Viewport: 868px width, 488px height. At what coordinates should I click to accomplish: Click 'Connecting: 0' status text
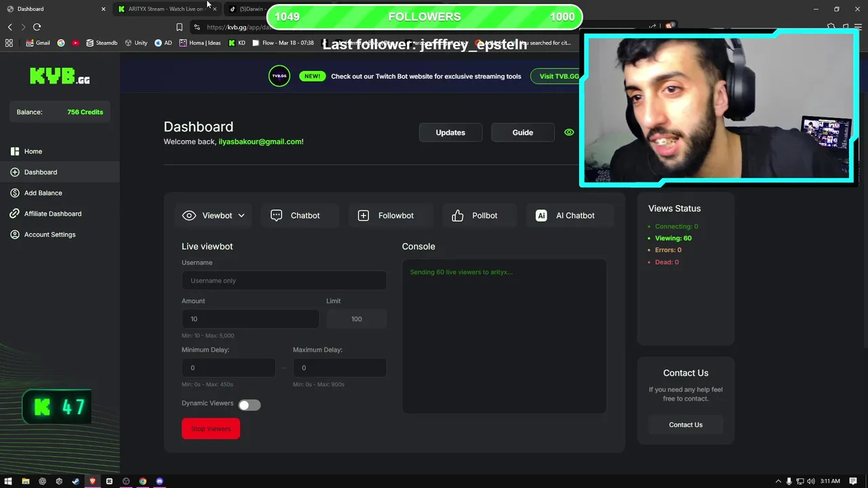[676, 226]
